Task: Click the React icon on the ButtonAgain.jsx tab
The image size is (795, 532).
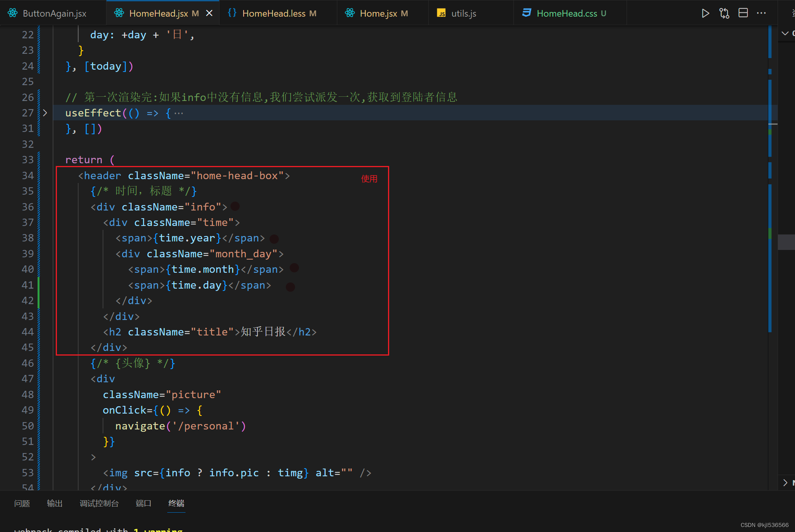Action: pos(13,13)
